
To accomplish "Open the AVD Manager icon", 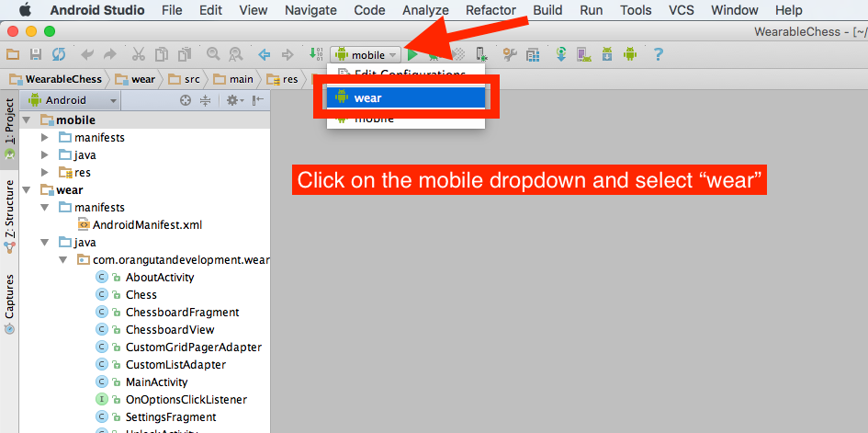I will [x=584, y=54].
